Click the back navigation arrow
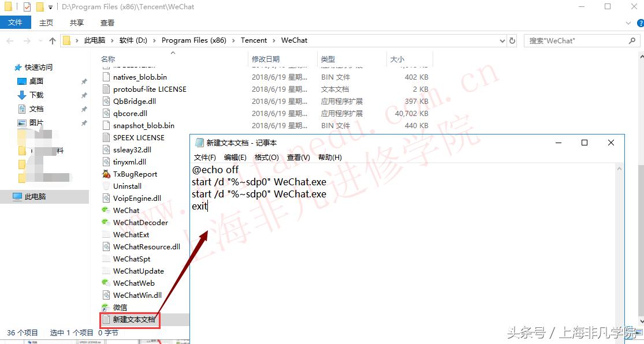This screenshot has height=344, width=644. pyautogui.click(x=10, y=40)
